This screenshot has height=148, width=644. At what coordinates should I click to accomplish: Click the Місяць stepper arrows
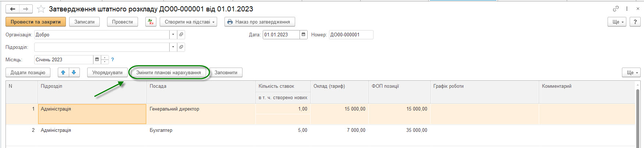click(105, 59)
